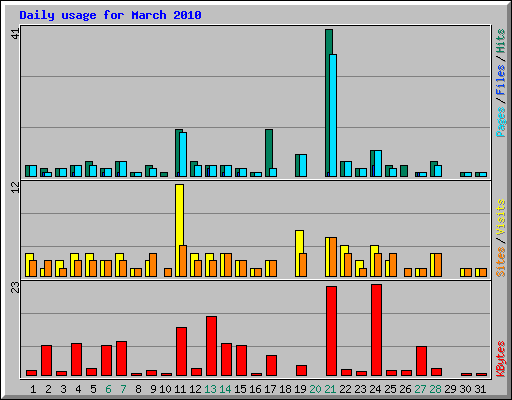Click x-axis day label 4
Screen dimensions: 512x400
click(x=78, y=389)
